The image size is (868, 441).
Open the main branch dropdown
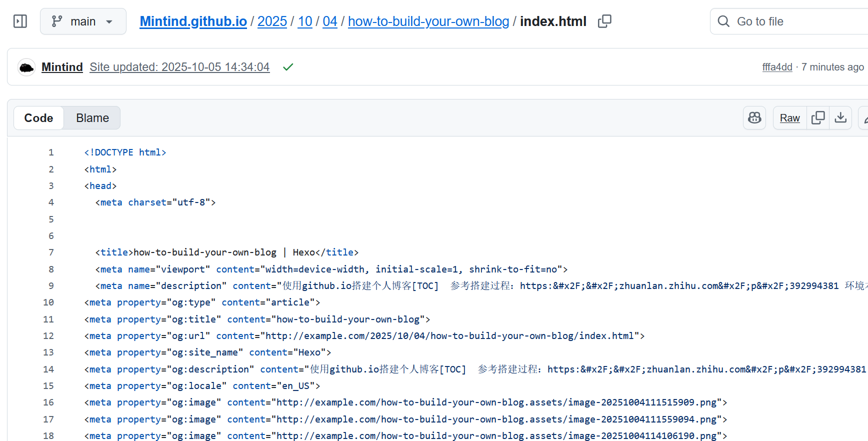(83, 21)
